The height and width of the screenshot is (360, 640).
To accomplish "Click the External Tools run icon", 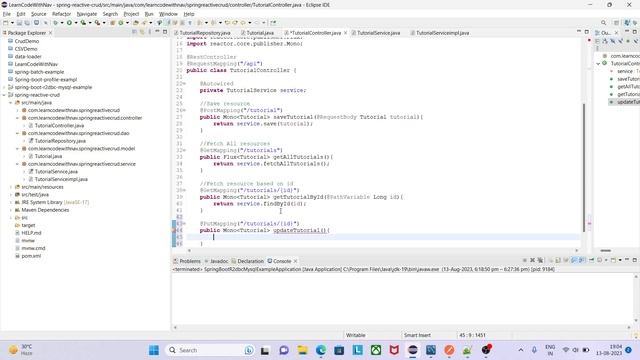I will tap(97, 23).
